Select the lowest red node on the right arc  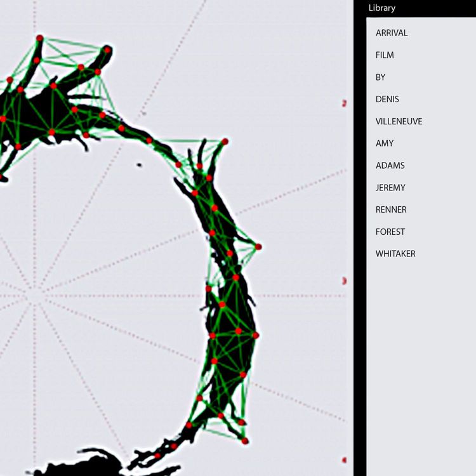(245, 441)
